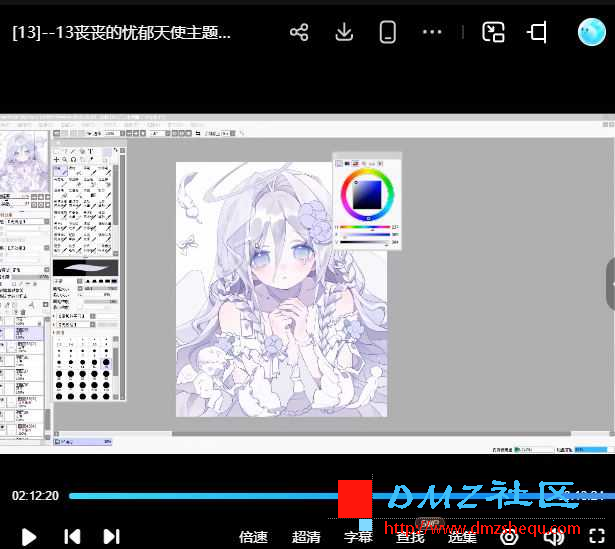Click the canvas horizontal scrollbar
The height and width of the screenshot is (549, 615).
coord(371,434)
